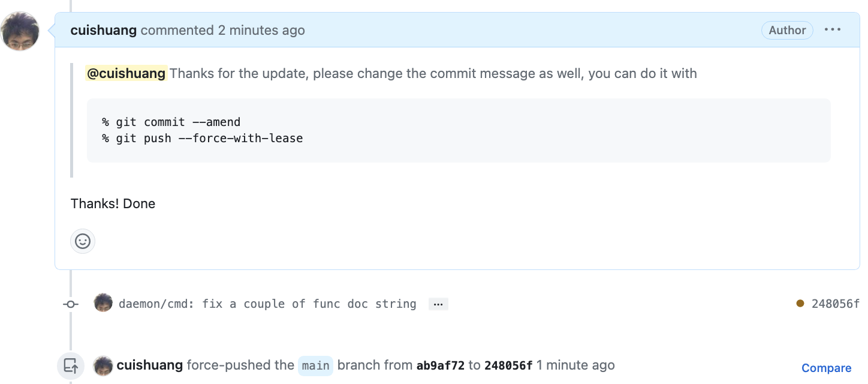The width and height of the screenshot is (868, 384).
Task: Click the "2 minutes ago" comment timestamp
Action: coord(261,30)
